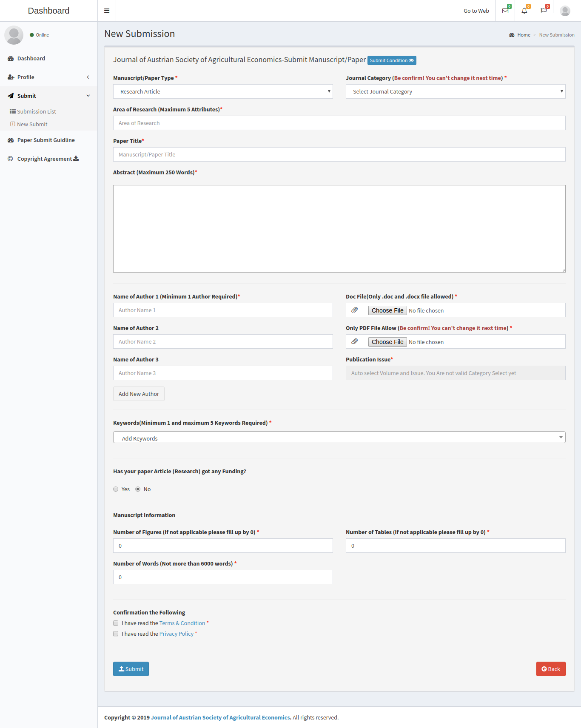The height and width of the screenshot is (728, 581).
Task: Click the Paper Submit Guidline icon
Action: 11,140
